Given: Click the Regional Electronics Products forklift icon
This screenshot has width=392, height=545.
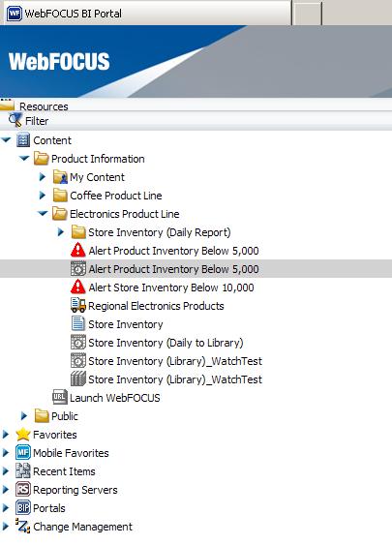Looking at the screenshot, I should pos(78,305).
